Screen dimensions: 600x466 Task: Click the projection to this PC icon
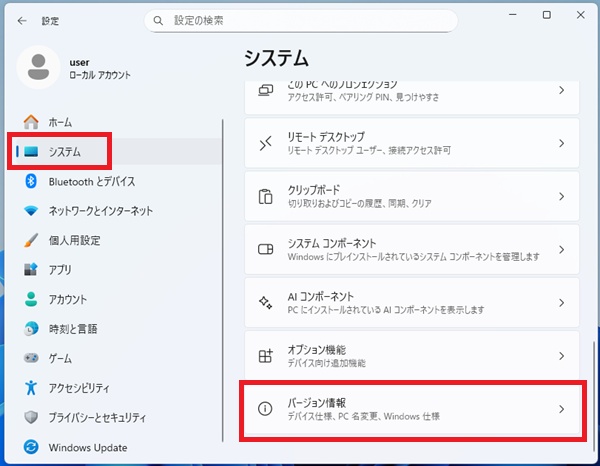266,90
